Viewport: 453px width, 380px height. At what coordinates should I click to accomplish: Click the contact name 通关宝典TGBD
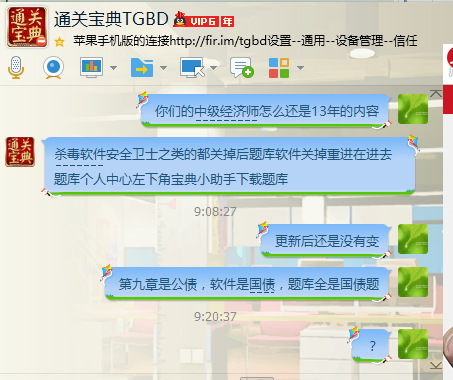coord(111,19)
